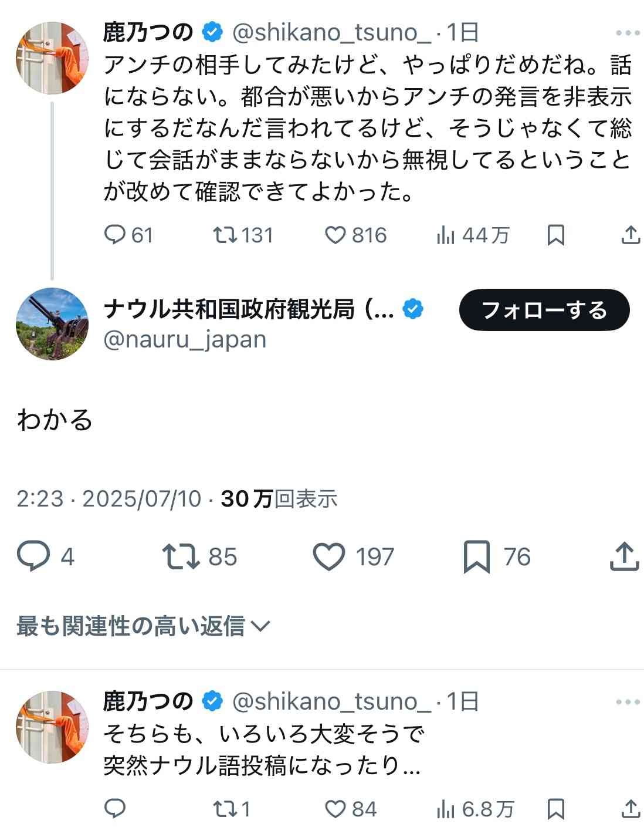Repost the top post with 131 reposts

[x=225, y=235]
